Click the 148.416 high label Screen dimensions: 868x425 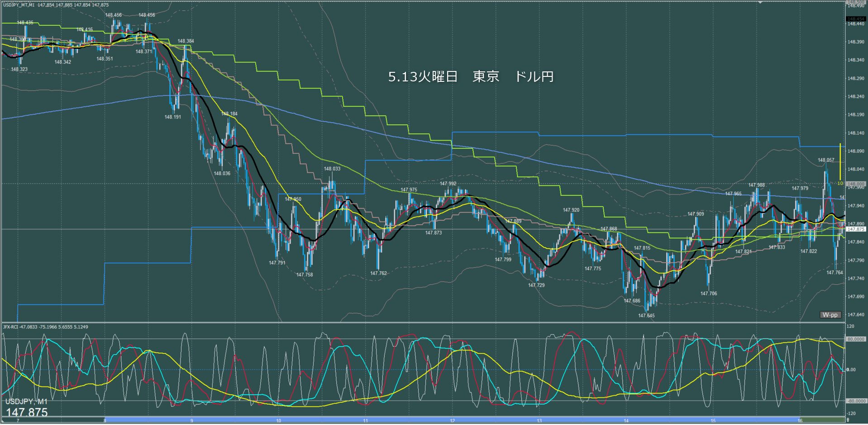tap(85, 30)
